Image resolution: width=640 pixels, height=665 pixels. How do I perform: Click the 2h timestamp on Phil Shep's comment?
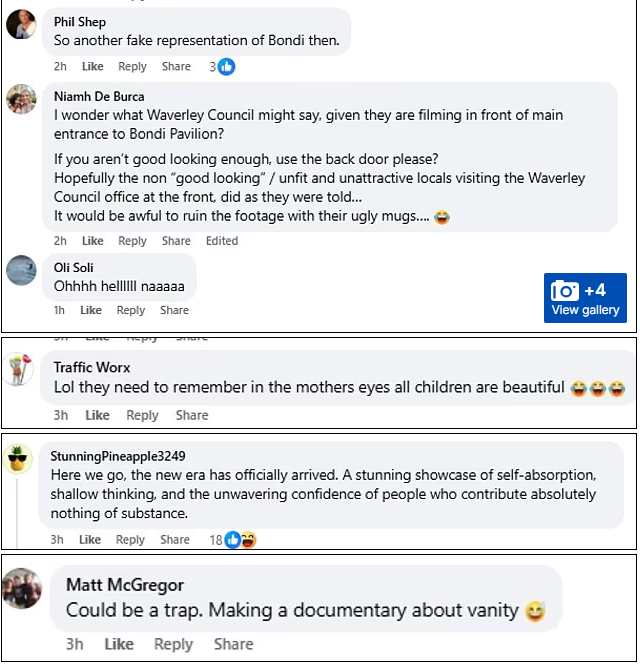(60, 67)
